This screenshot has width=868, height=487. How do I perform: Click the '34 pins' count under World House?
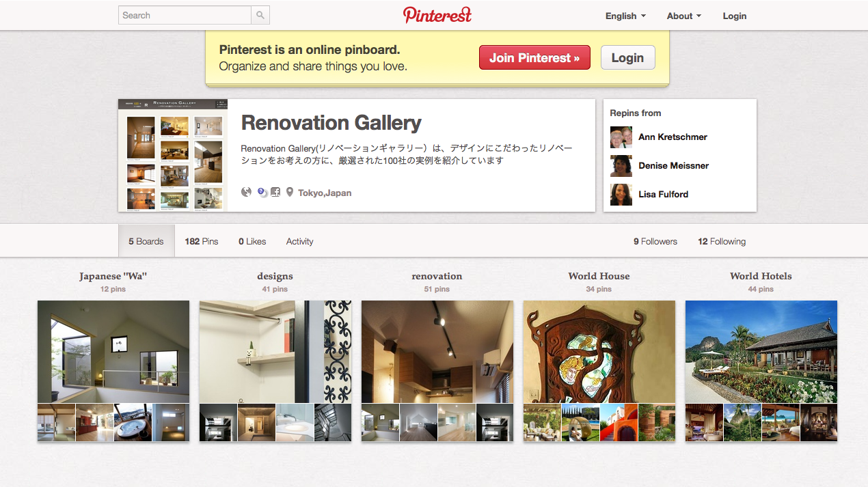599,290
